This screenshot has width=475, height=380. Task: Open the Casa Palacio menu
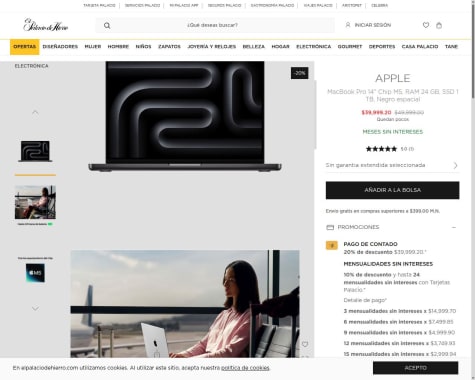[x=420, y=47]
